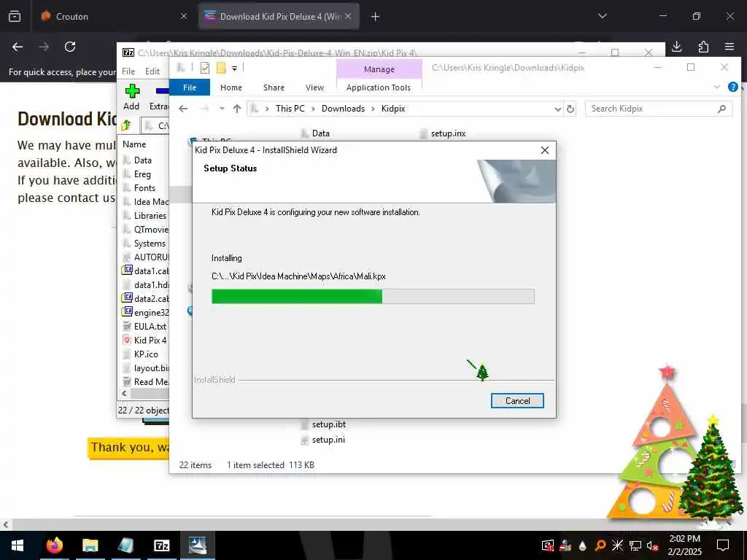Close the Download Kid Pix Deluxe 4 tab
The image size is (747, 560).
348,16
